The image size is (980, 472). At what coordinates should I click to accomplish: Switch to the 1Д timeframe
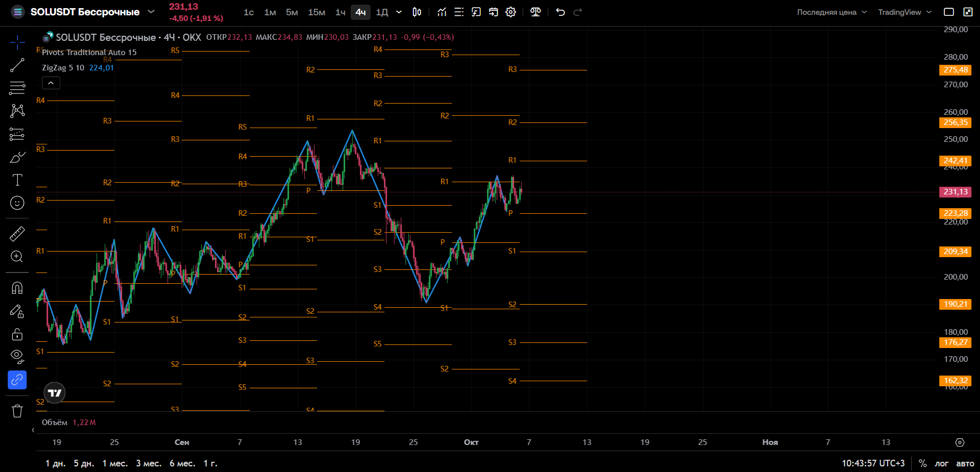382,12
